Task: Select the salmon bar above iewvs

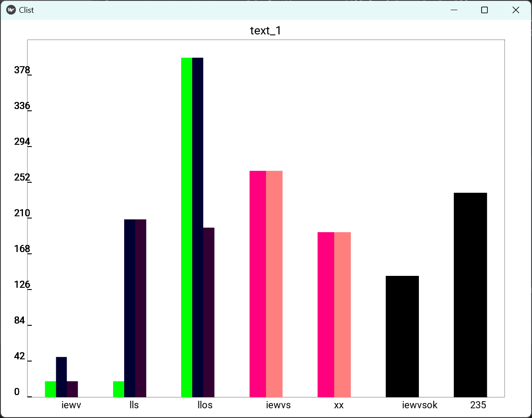Action: tap(274, 284)
